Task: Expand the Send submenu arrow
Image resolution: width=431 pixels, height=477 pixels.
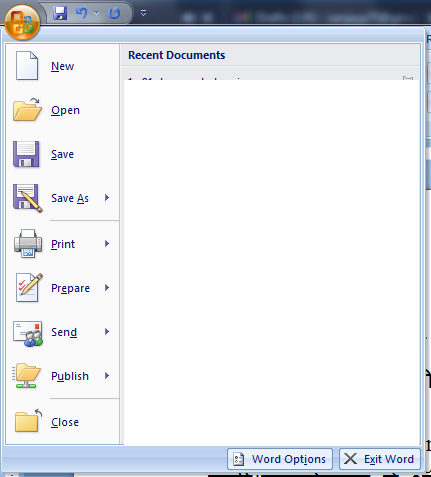Action: (x=107, y=332)
